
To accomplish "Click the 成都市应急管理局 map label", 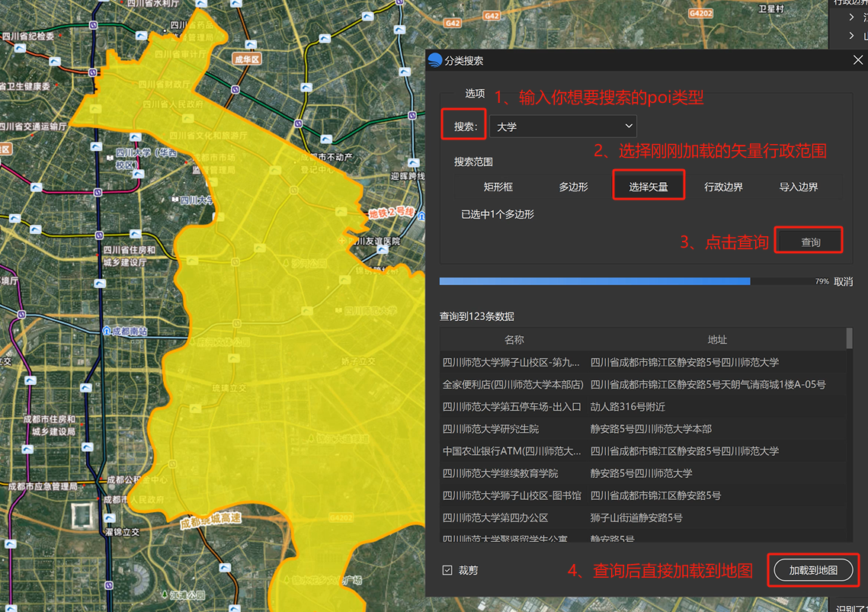I will [43, 486].
